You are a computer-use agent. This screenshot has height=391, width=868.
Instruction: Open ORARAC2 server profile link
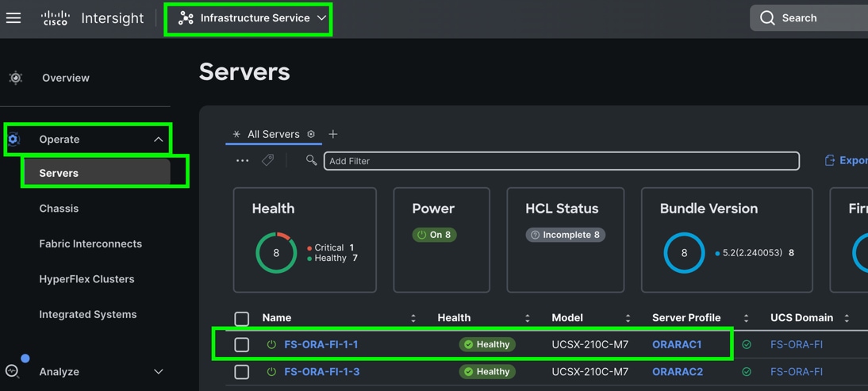pyautogui.click(x=678, y=372)
